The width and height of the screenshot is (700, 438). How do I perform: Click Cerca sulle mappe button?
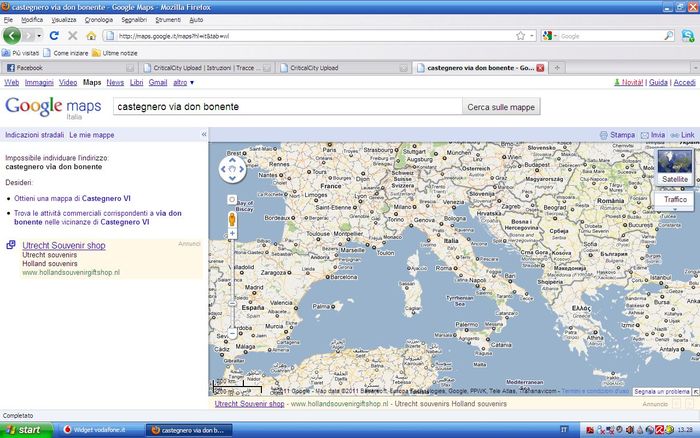[x=501, y=107]
